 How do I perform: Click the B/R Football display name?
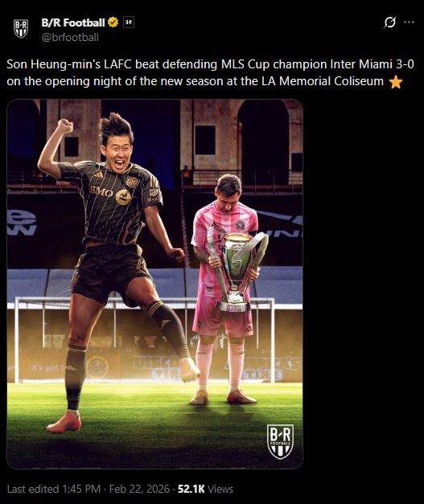[x=73, y=23]
